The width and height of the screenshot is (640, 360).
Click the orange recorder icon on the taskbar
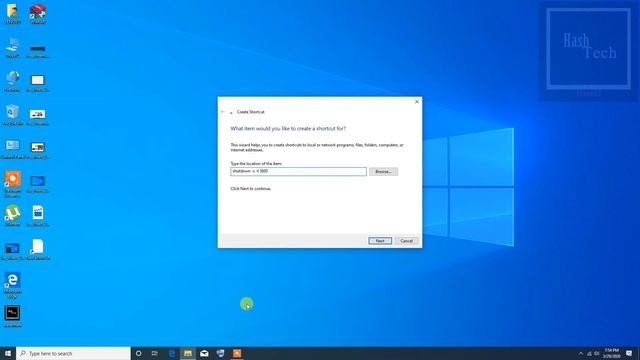[x=237, y=353]
